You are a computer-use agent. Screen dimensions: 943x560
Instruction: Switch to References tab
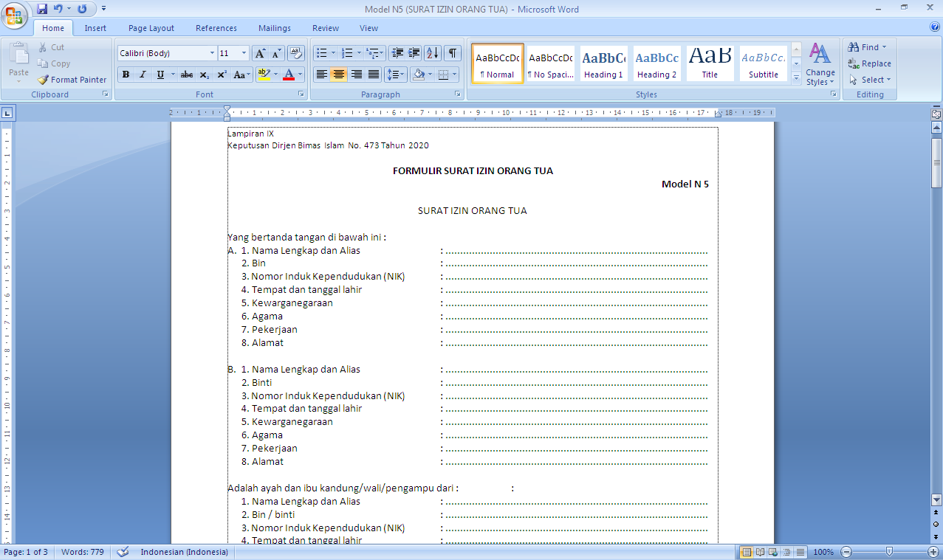tap(216, 28)
